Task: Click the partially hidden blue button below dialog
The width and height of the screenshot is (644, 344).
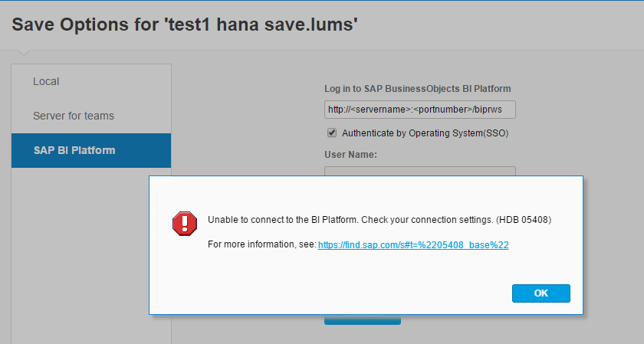Action: [362, 319]
